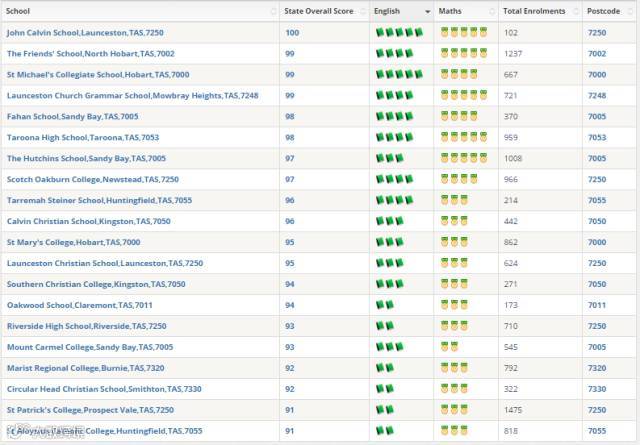Click Maths medal rating for Launceston Church Grammar
The image size is (640, 445).
[x=464, y=95]
